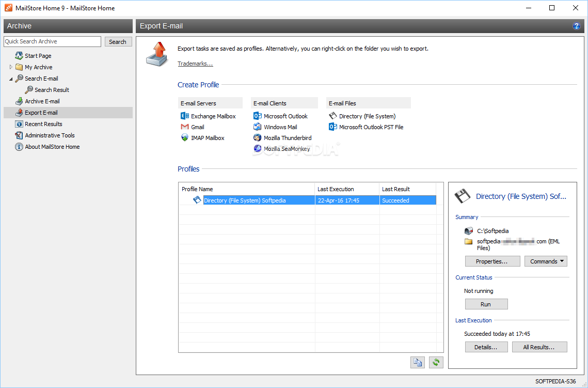Select My Archive in the tree
This screenshot has width=588, height=388.
[x=38, y=67]
